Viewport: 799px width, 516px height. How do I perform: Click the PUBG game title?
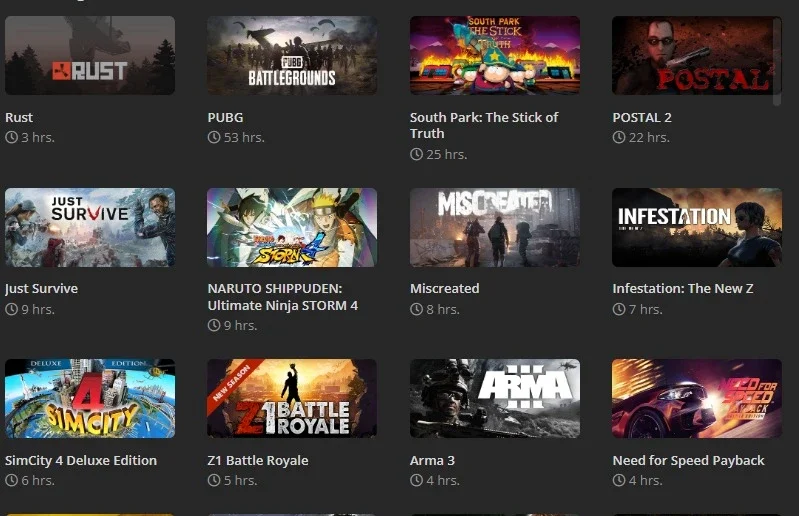[225, 118]
